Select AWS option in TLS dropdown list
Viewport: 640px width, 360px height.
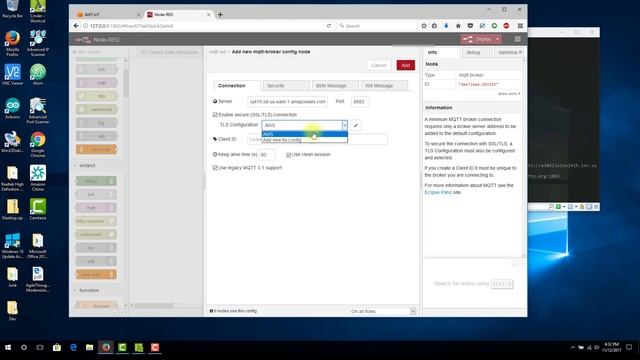coord(304,134)
